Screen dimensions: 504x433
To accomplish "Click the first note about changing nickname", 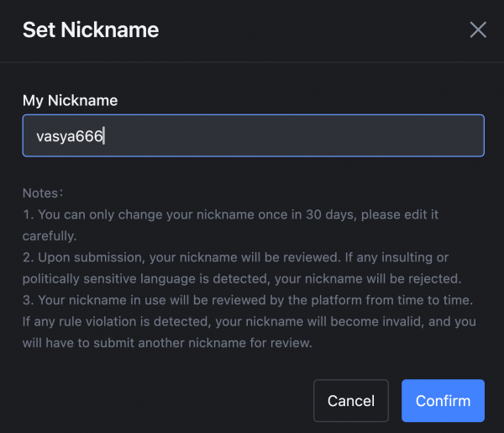I will click(x=168, y=214).
